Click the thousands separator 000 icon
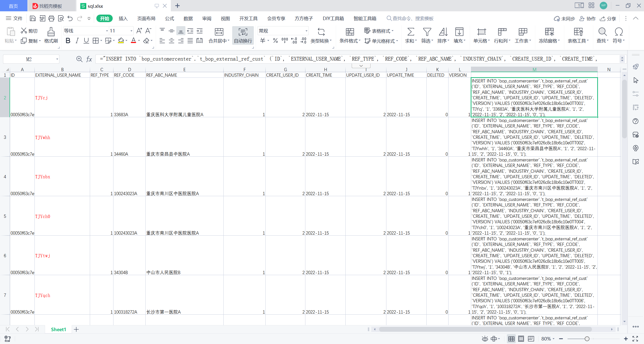 285,40
